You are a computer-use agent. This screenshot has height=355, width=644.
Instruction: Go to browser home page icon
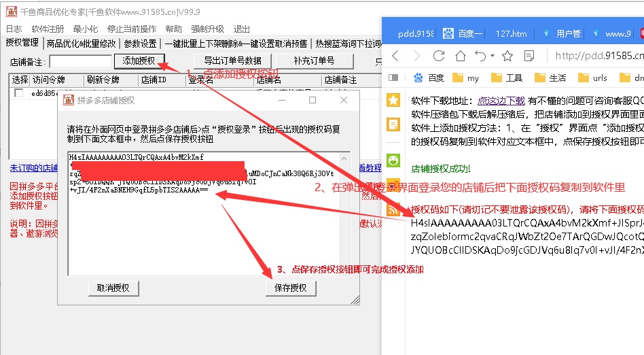tap(461, 56)
